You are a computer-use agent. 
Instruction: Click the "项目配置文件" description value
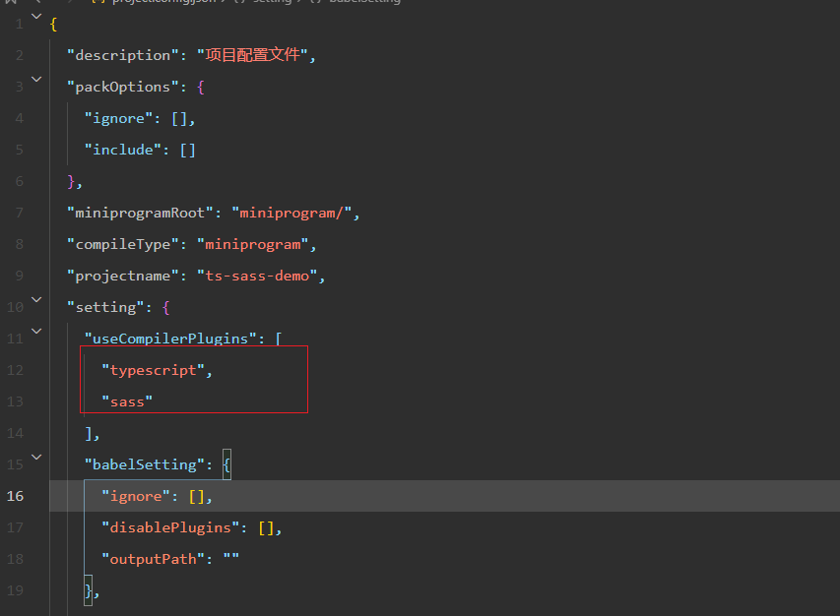click(x=254, y=54)
